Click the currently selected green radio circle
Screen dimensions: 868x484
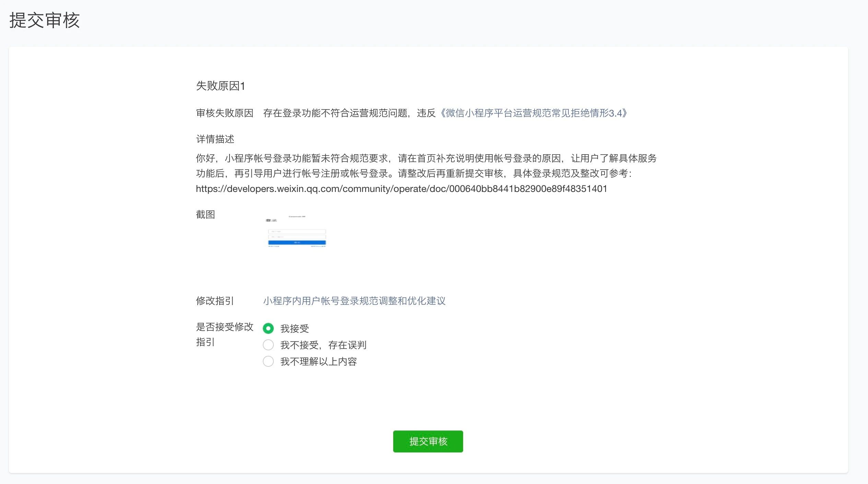(x=268, y=328)
